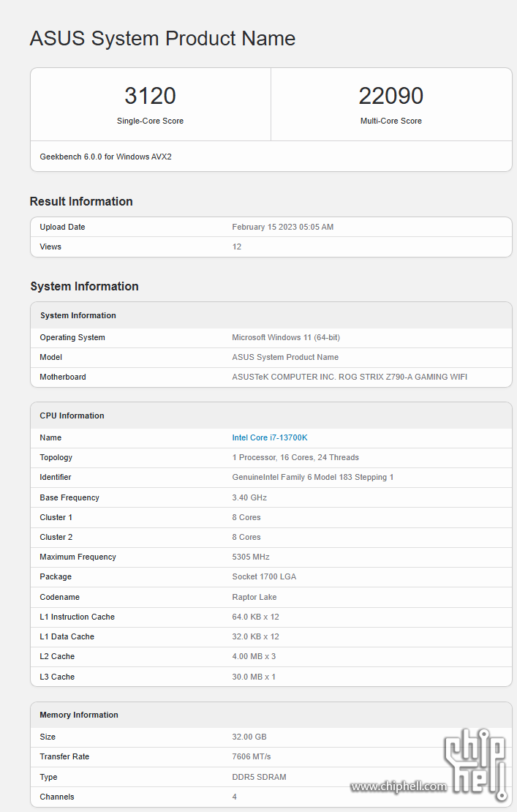The image size is (517, 812).
Task: Click the memory size 32.00 GB value
Action: pyautogui.click(x=249, y=737)
